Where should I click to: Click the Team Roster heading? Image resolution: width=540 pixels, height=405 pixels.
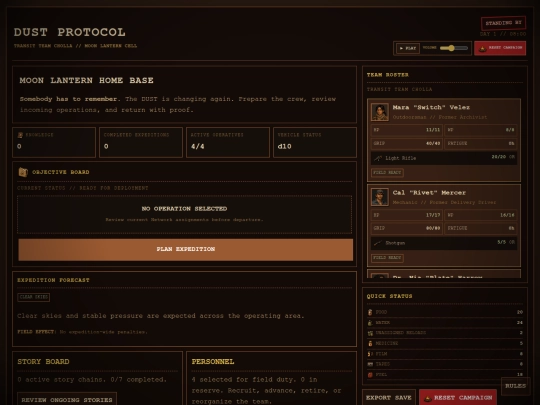(388, 75)
